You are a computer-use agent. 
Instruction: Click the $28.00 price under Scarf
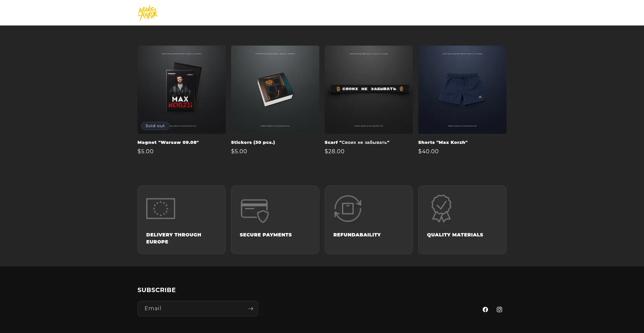coord(334,151)
